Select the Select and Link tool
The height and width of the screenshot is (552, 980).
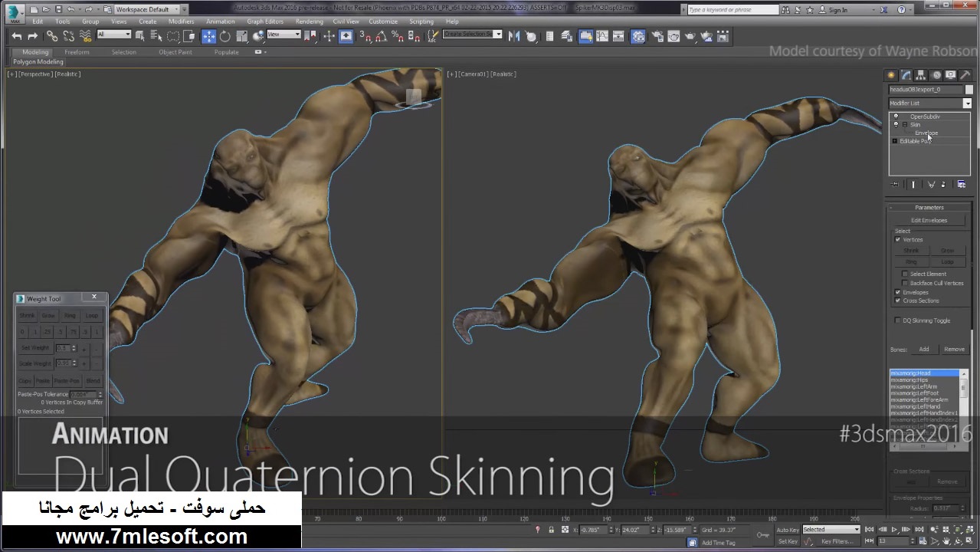point(52,36)
